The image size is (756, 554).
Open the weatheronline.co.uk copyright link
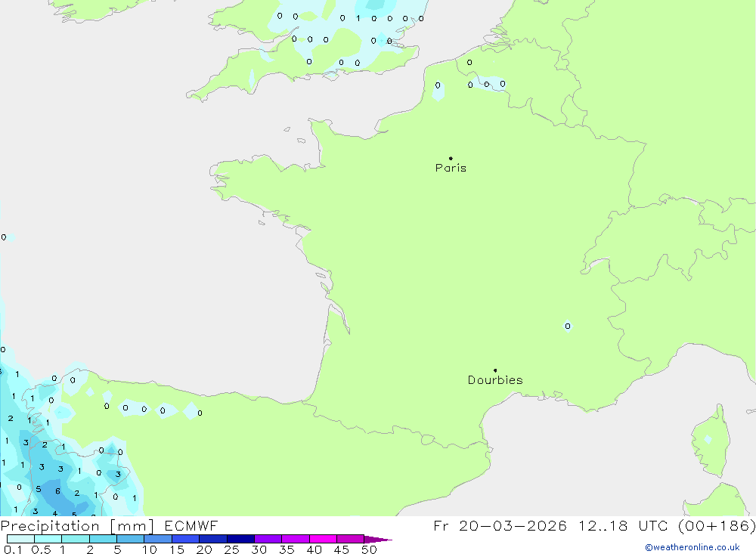692,547
